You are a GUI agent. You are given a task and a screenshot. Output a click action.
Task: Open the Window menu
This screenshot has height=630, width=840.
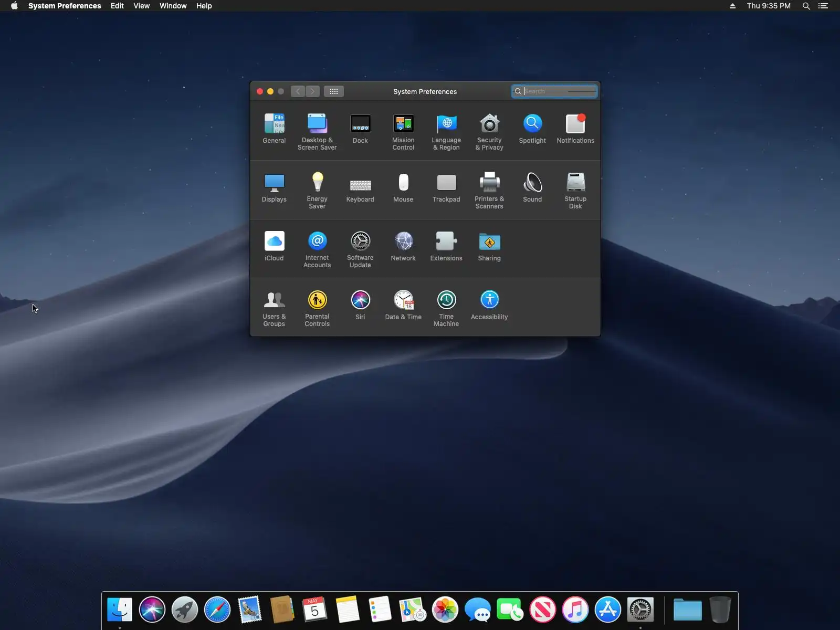[x=173, y=6]
